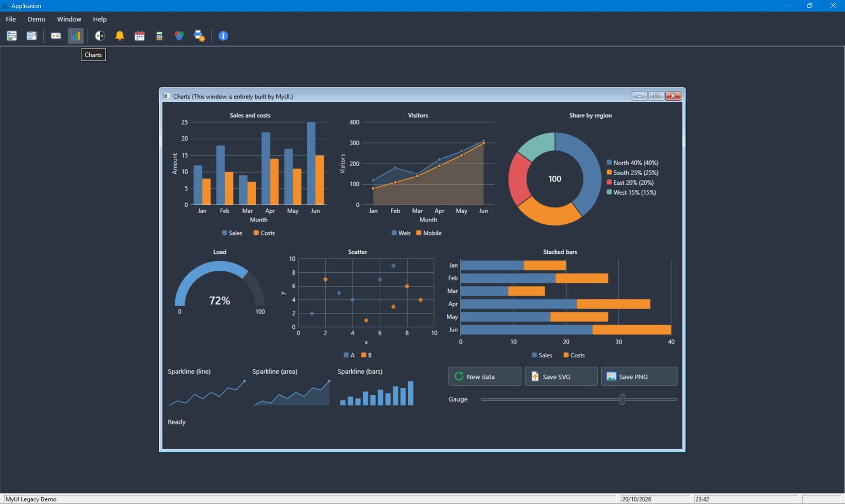Click the South 25% legend entry

tap(633, 173)
